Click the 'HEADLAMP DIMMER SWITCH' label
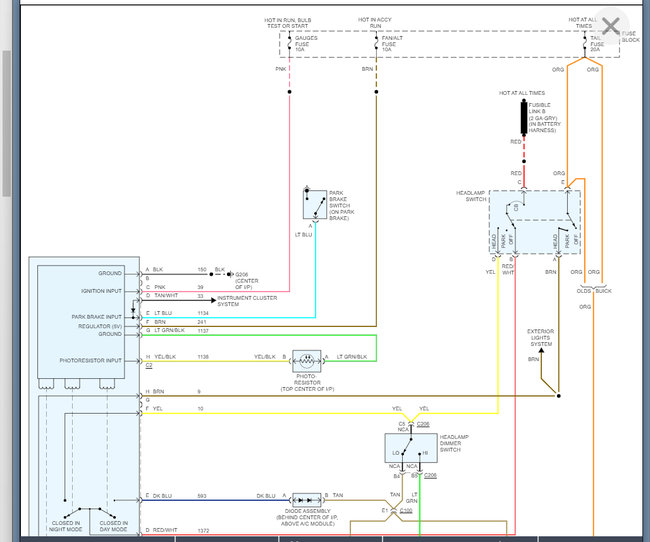Image resolution: width=650 pixels, height=542 pixels. 454,443
